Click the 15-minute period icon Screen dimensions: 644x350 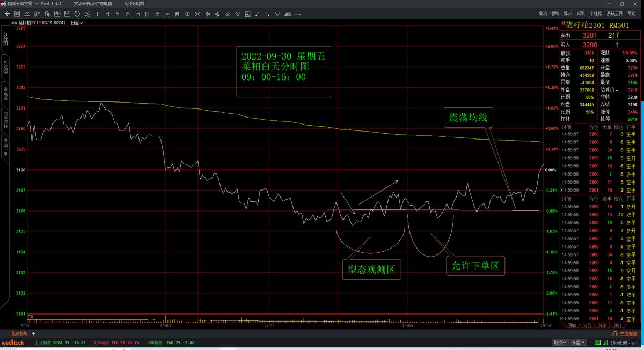(x=127, y=14)
